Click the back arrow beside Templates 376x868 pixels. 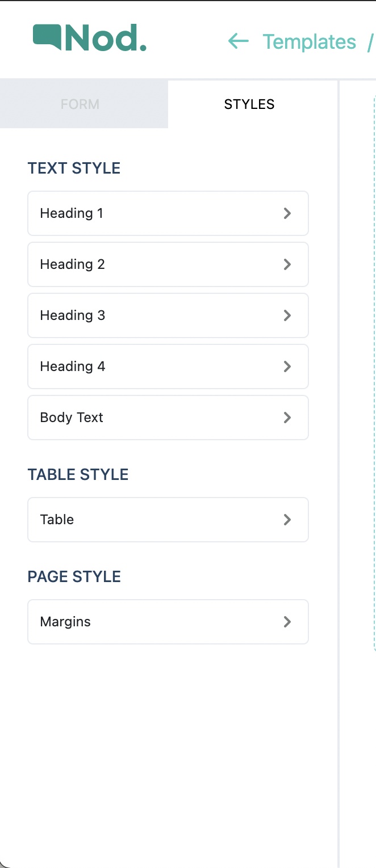(239, 41)
